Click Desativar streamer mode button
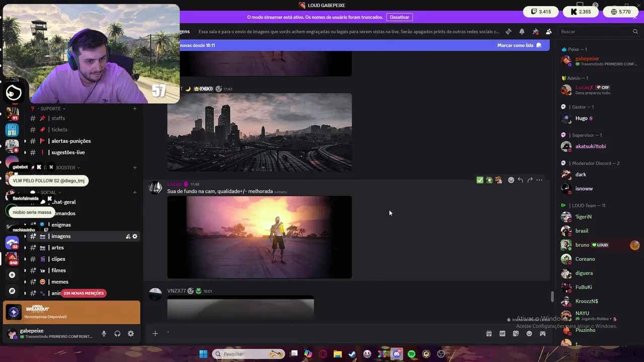This screenshot has height=362, width=644. point(399,17)
